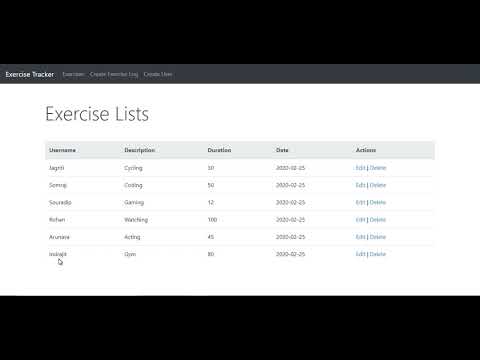Delete the Gaming exercise entry
Screen dimensions: 480x360
[x=378, y=202]
